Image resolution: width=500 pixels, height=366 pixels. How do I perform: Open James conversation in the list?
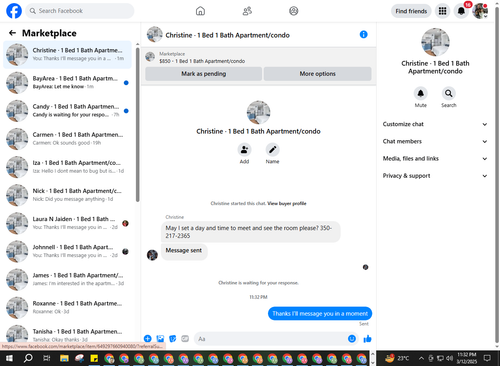point(67,279)
